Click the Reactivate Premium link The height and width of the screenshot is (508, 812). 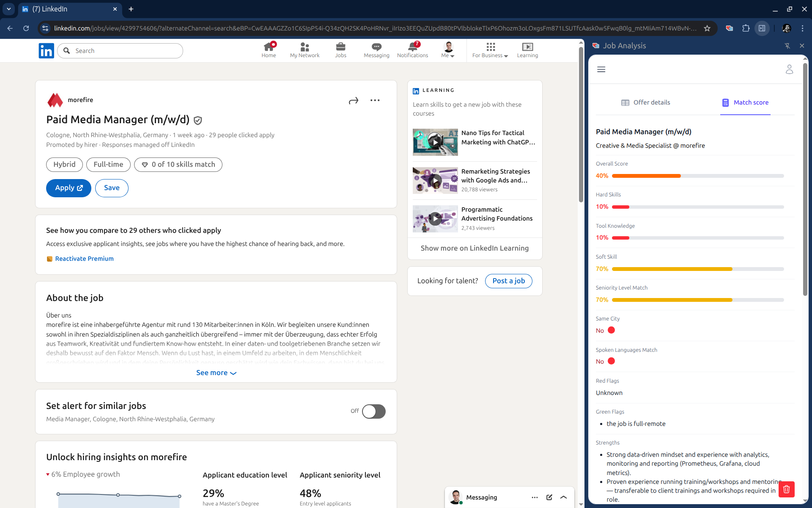(84, 259)
